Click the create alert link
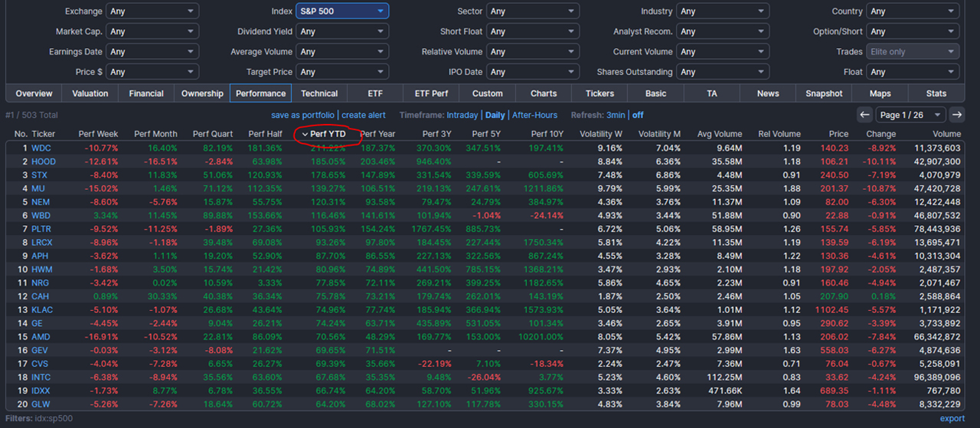Screen dimensions: 980x428 (x=364, y=115)
